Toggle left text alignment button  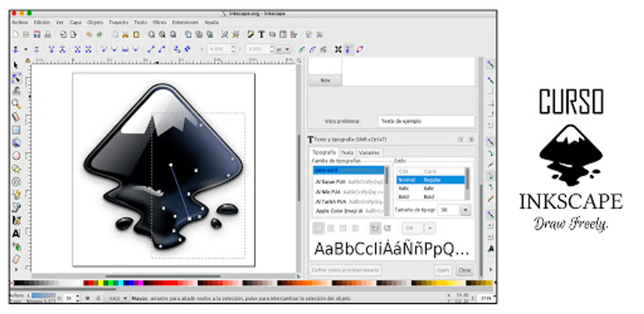[x=318, y=229]
